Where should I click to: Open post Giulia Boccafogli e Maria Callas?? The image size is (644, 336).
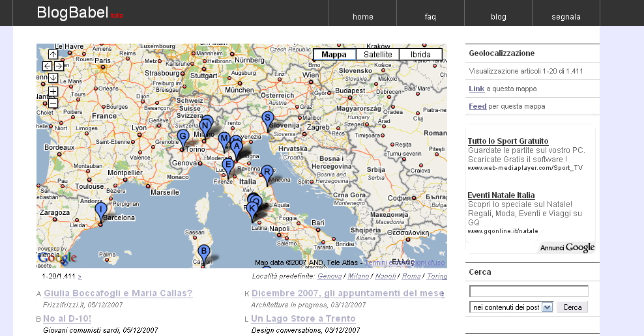tap(118, 293)
